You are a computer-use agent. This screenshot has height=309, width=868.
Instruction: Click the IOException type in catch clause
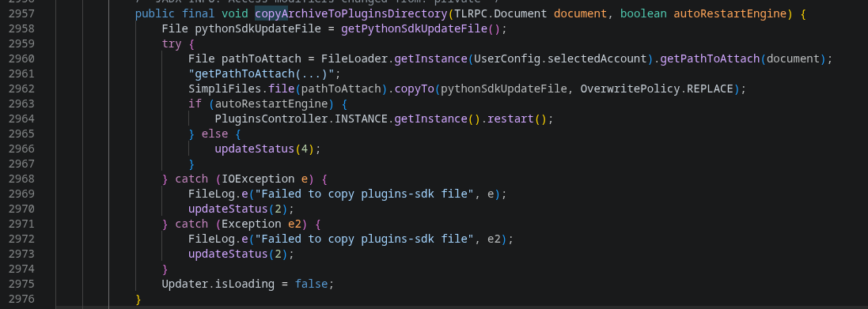click(x=258, y=179)
